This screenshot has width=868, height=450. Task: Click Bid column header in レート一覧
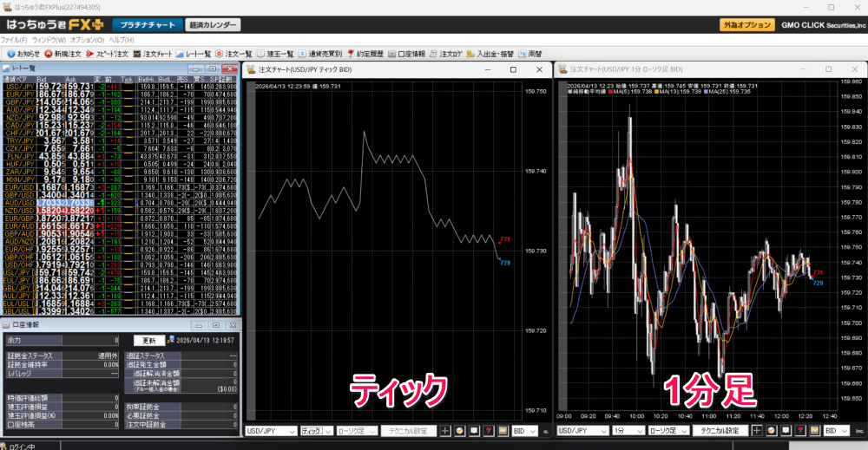(50, 80)
